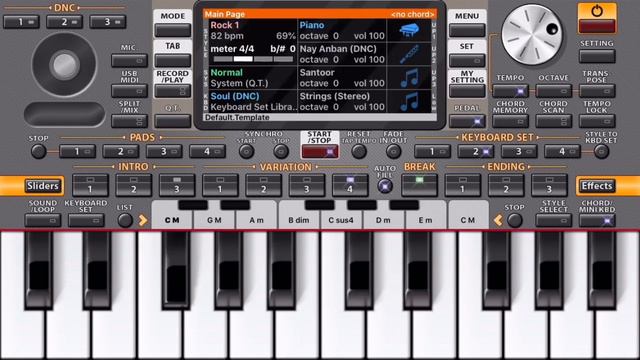Tap the Break button
Viewport: 640px width, 360px height.
tap(419, 185)
